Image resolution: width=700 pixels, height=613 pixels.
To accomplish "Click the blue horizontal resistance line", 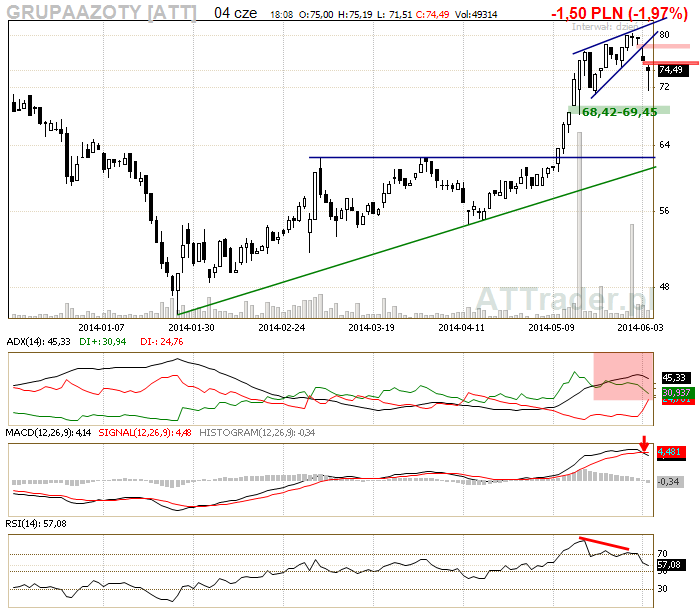I will (482, 157).
